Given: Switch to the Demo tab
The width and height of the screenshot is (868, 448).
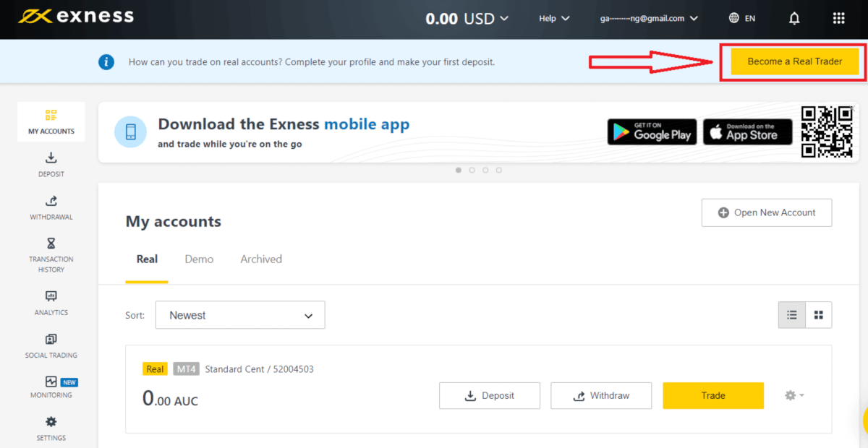Looking at the screenshot, I should point(199,259).
